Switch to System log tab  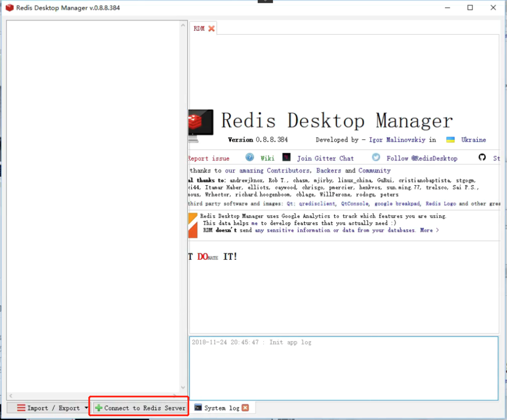222,408
